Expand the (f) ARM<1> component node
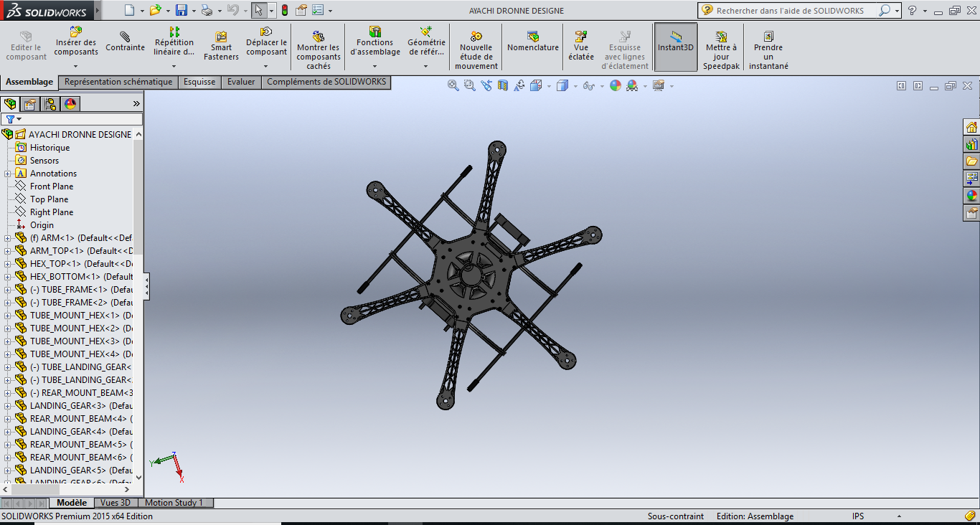This screenshot has width=980, height=525. tap(8, 238)
